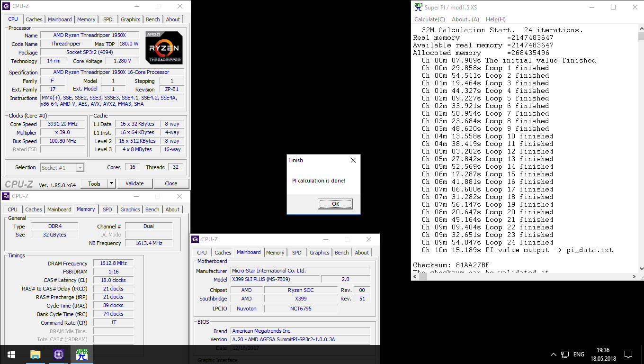Click the Max TDP value 180.0 W
Screen dimensions: 644x364
[129, 44]
